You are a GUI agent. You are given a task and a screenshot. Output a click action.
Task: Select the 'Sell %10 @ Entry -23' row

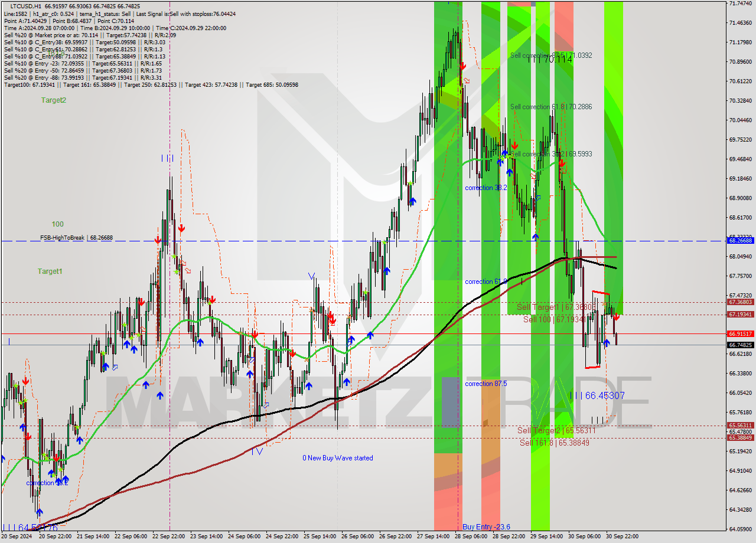(83, 63)
